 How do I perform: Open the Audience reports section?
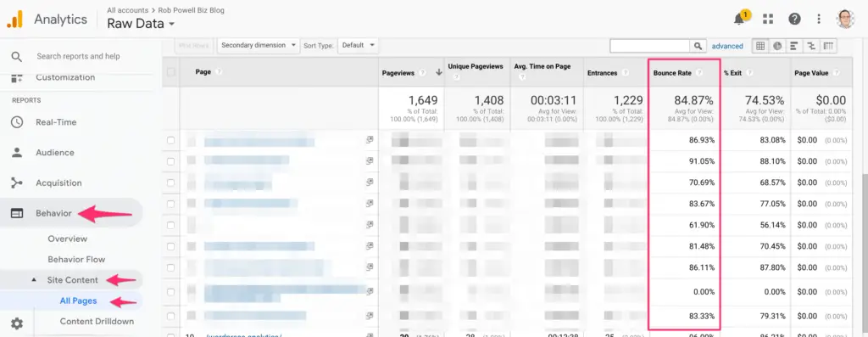click(55, 153)
